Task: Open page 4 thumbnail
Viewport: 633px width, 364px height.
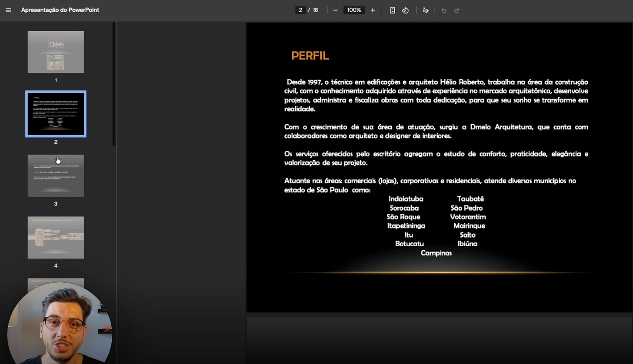Action: [x=56, y=238]
